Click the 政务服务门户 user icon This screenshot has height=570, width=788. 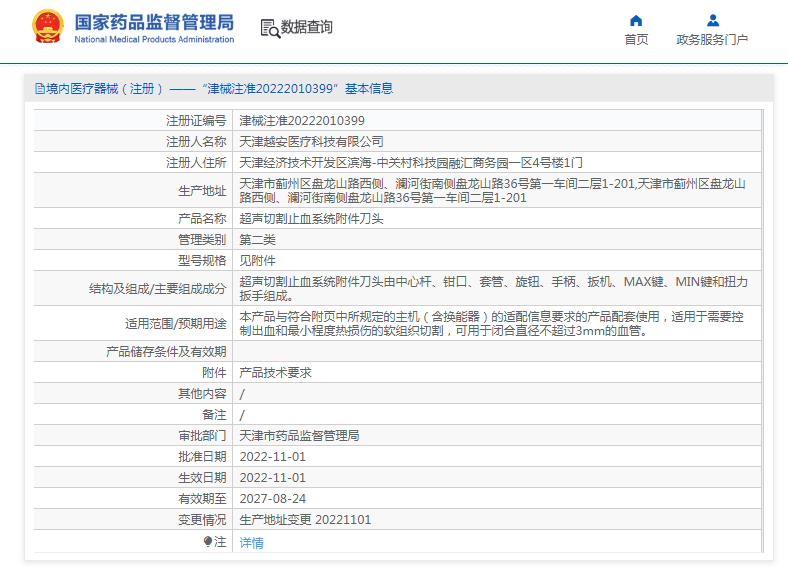712,21
